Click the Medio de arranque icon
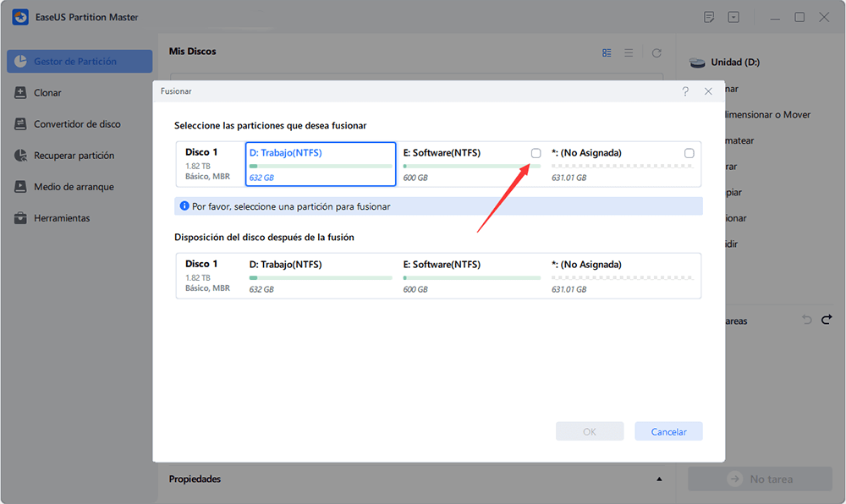Viewport: 846px width, 504px height. click(20, 187)
